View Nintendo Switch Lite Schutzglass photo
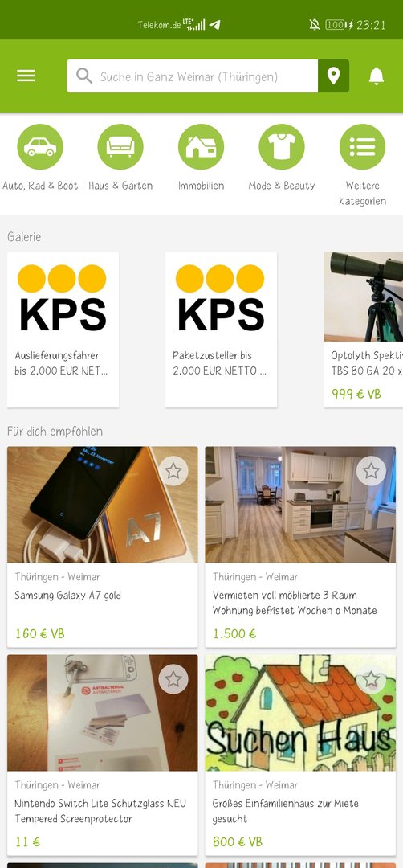Viewport: 403px width, 868px height. [102, 713]
